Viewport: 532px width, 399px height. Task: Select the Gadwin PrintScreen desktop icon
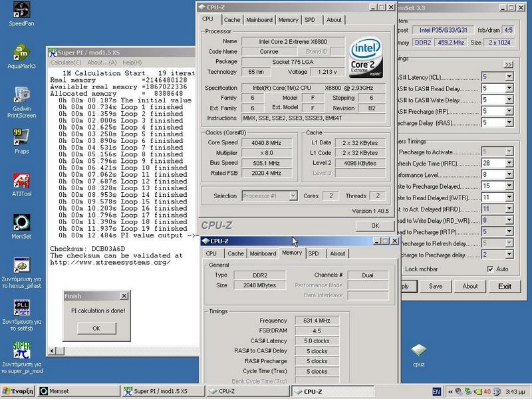tap(22, 95)
